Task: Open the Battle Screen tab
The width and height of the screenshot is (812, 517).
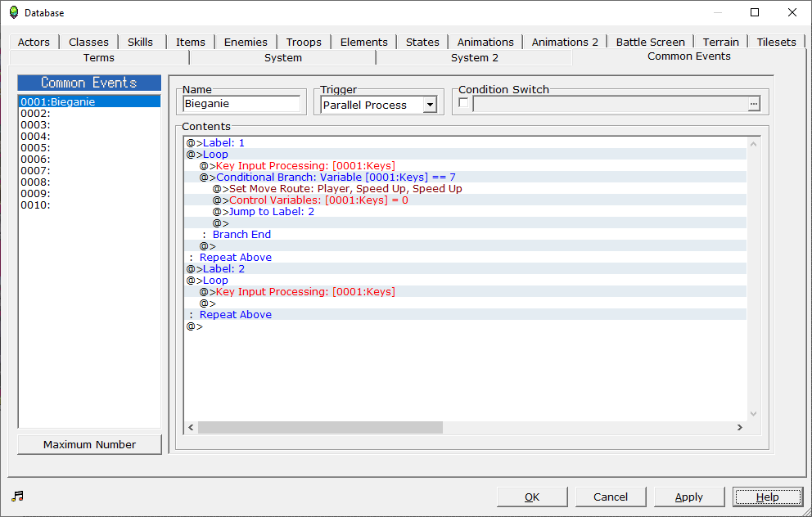Action: (651, 42)
